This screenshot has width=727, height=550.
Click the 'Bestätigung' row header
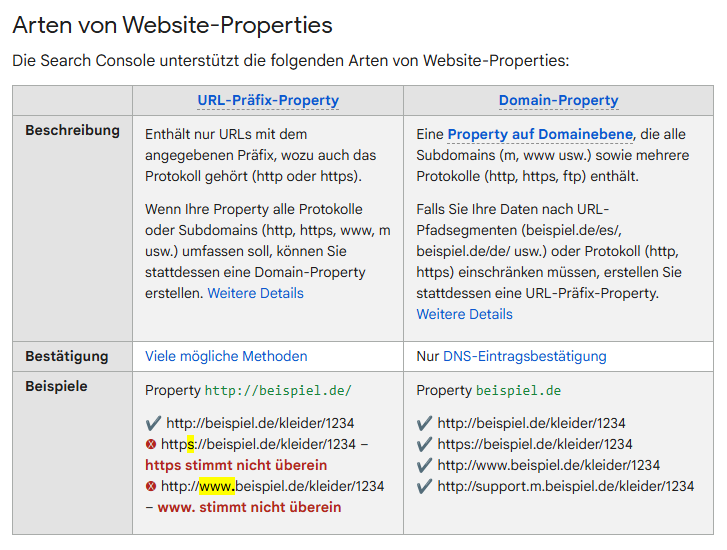[x=67, y=356]
